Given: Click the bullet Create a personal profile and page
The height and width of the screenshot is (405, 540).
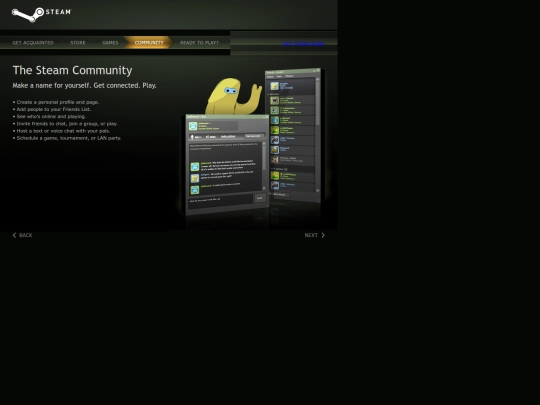Looking at the screenshot, I should (x=56, y=102).
